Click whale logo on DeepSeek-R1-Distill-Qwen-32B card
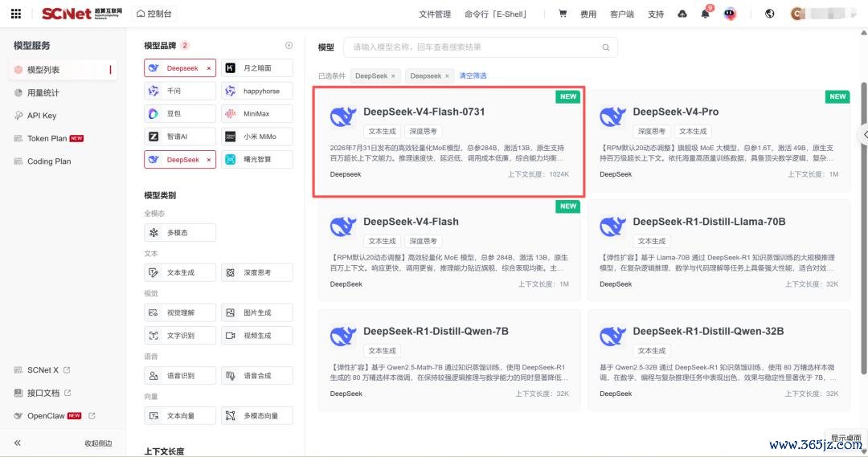Image resolution: width=868 pixels, height=457 pixels. tap(612, 336)
